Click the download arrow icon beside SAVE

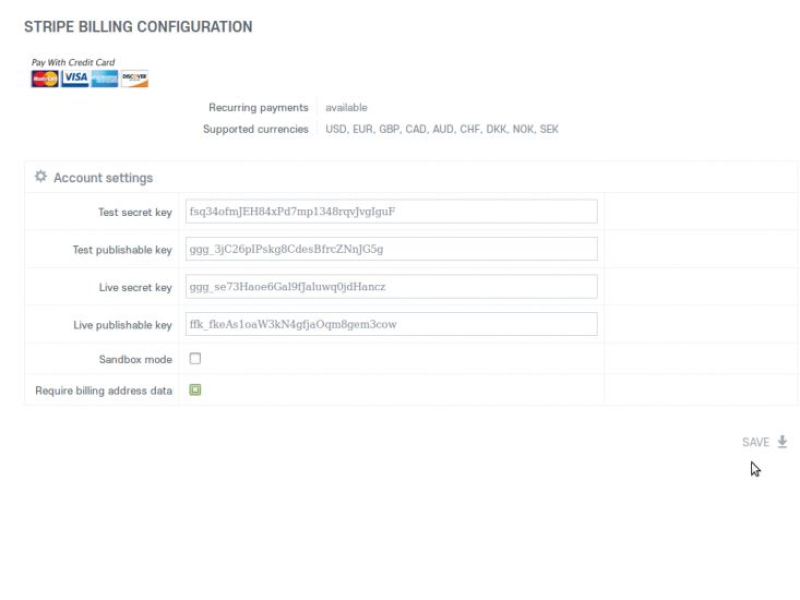coord(782,442)
